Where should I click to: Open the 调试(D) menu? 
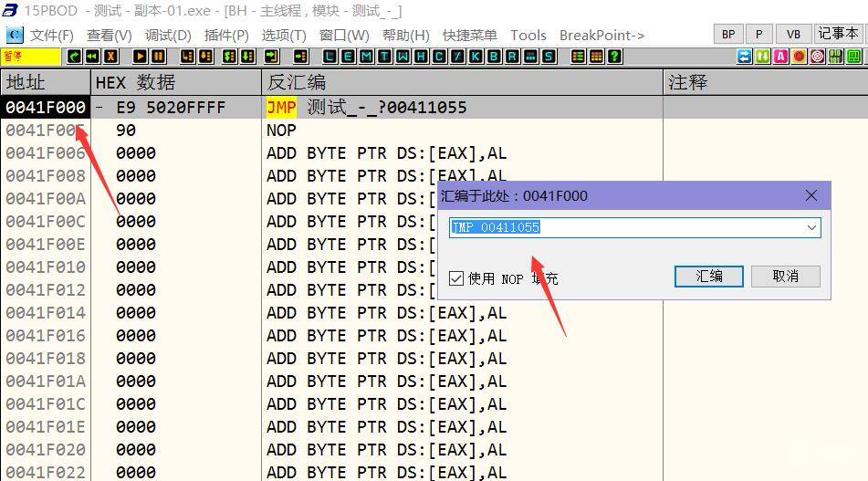pos(168,36)
